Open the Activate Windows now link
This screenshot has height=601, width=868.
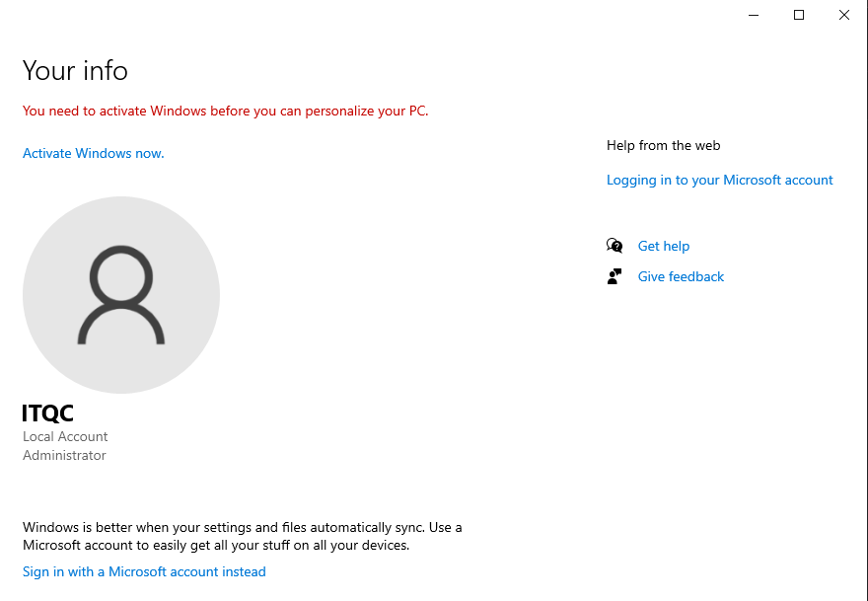coord(94,153)
